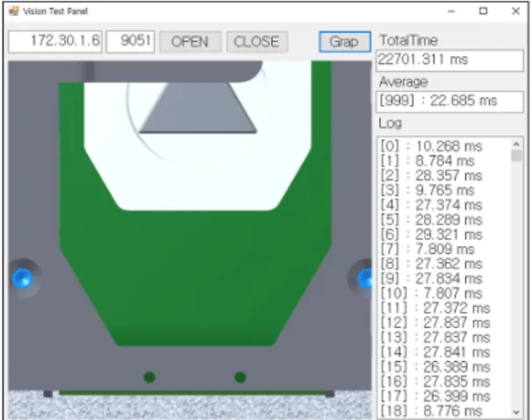
Task: Click the log scrollbar down arrow
Action: 516,412
